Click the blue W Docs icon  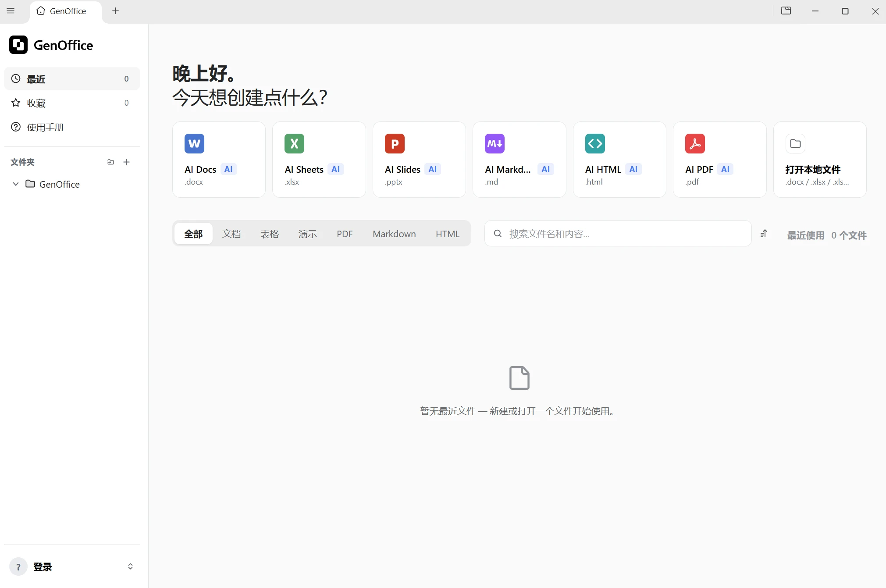(194, 144)
